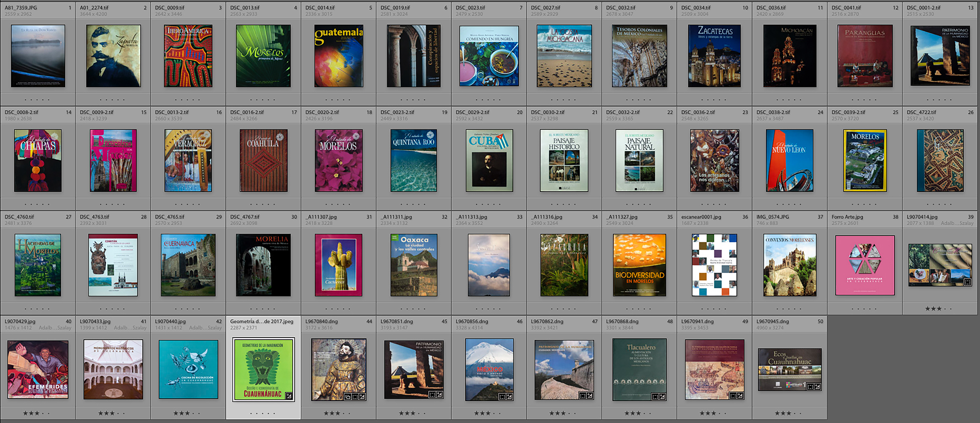Select the Zacatecas cover thumbnail

[714, 56]
